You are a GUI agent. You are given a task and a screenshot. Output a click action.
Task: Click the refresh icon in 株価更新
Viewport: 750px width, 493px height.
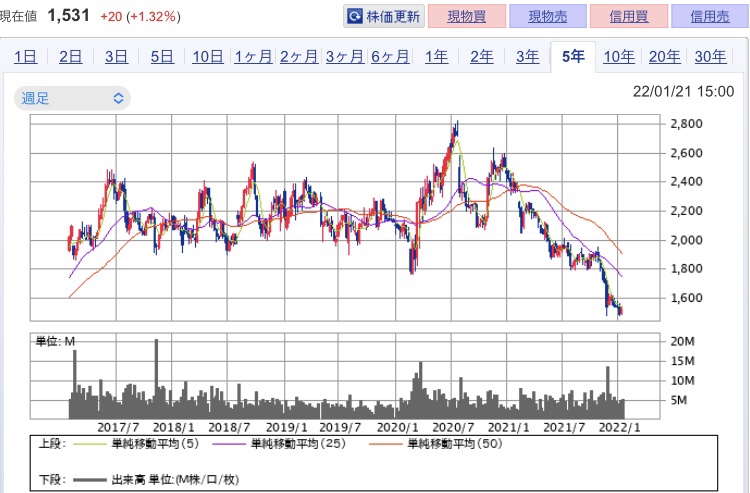pyautogui.click(x=354, y=17)
